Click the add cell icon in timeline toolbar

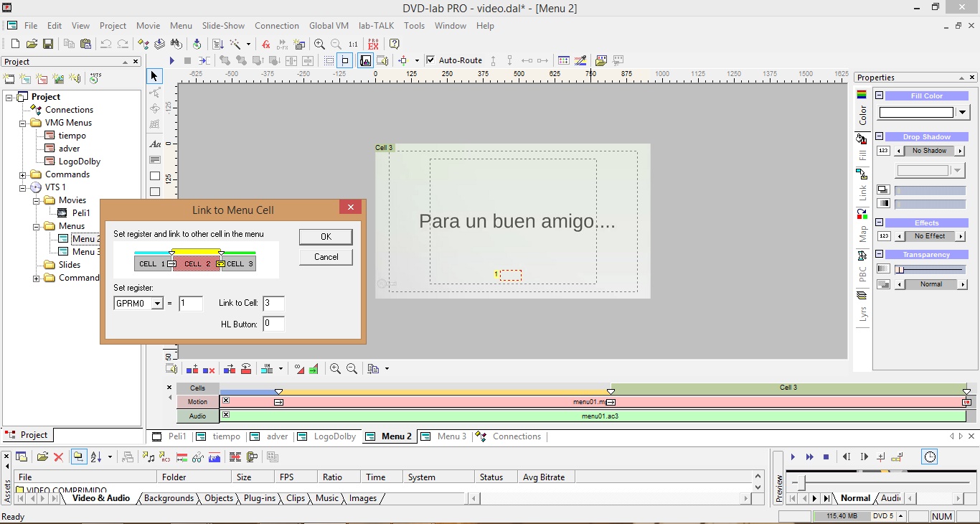pos(192,369)
